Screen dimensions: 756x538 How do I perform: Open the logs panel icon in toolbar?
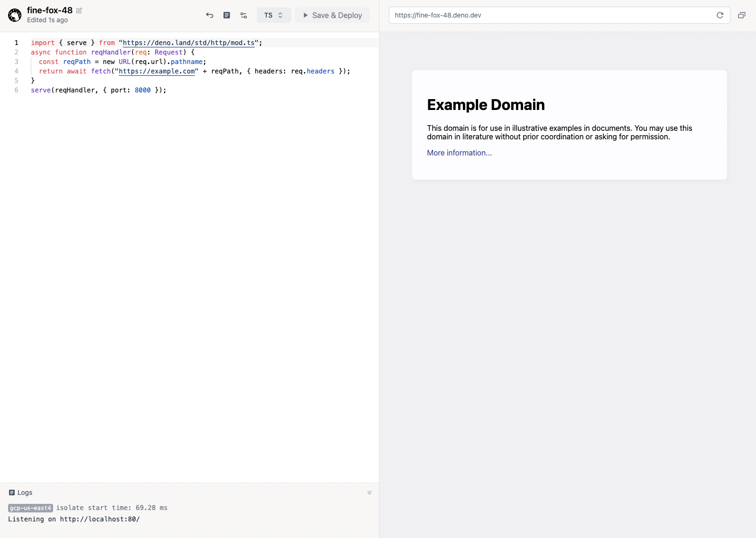(x=227, y=15)
